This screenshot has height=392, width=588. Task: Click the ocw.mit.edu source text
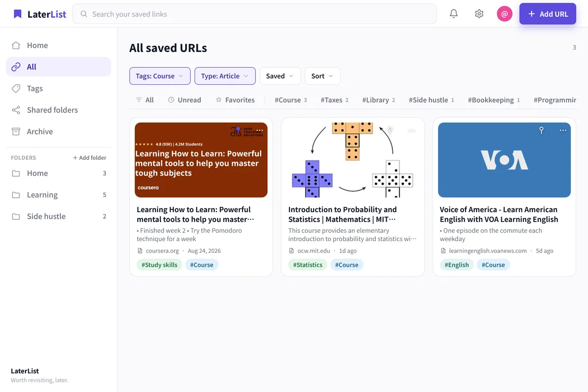point(314,250)
